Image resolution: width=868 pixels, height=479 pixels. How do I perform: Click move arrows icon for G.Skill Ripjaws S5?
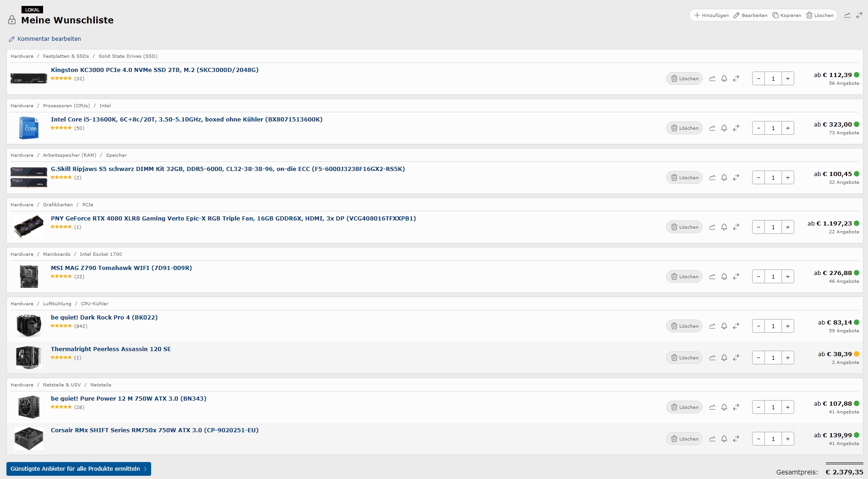point(736,177)
